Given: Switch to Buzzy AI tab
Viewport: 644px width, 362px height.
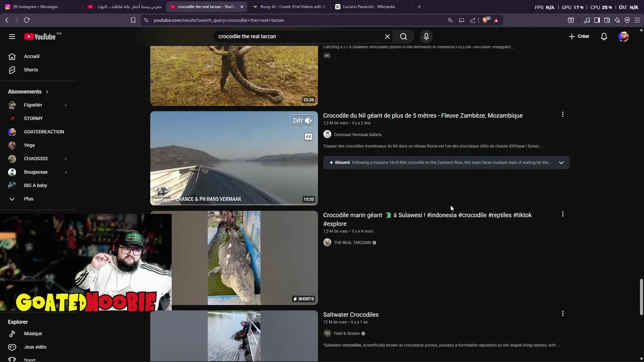Looking at the screenshot, I should [289, 7].
